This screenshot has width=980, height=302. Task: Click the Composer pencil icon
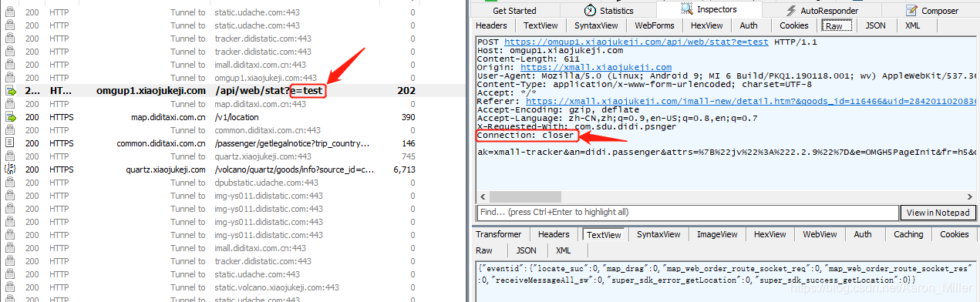coord(911,11)
